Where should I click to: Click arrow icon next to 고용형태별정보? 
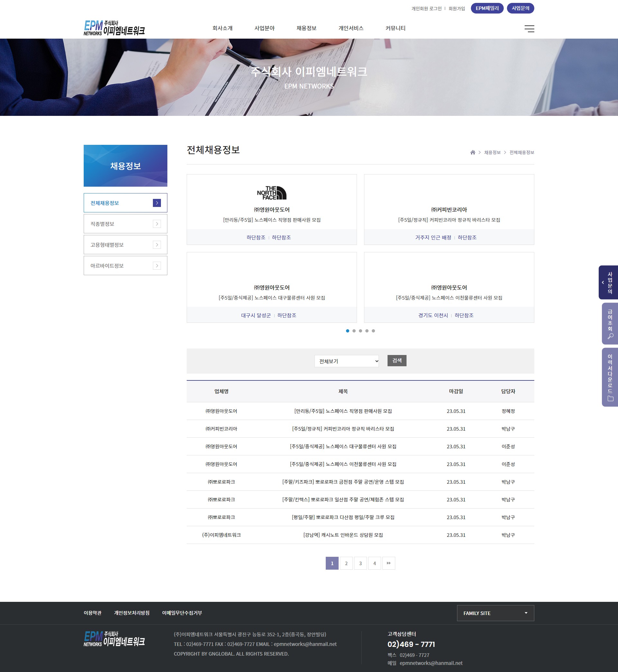coord(157,245)
